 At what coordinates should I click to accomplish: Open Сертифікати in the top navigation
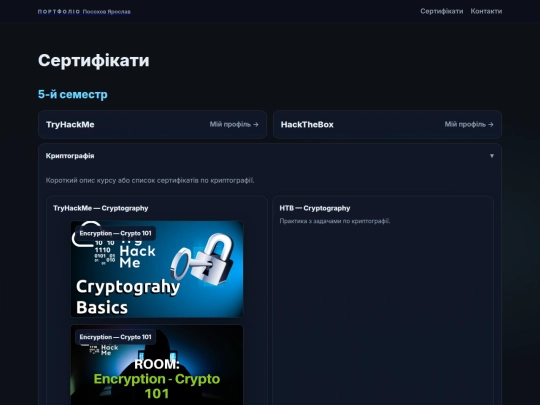click(442, 11)
